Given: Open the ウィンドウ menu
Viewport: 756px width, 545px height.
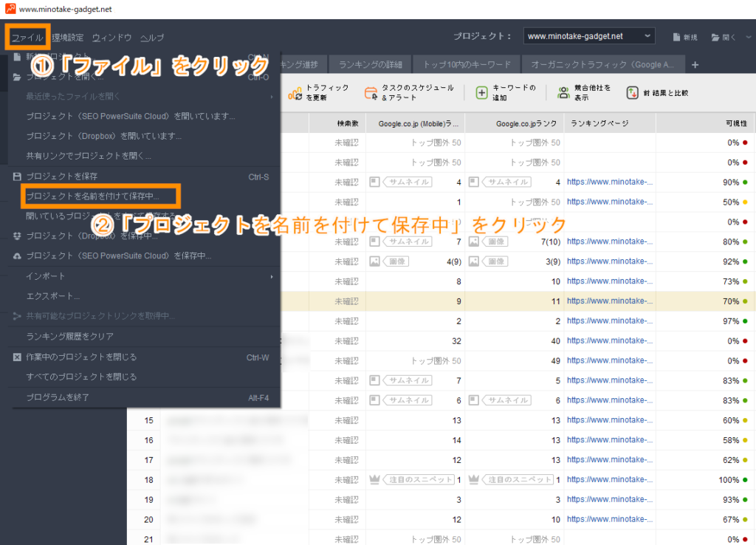Looking at the screenshot, I should [112, 38].
